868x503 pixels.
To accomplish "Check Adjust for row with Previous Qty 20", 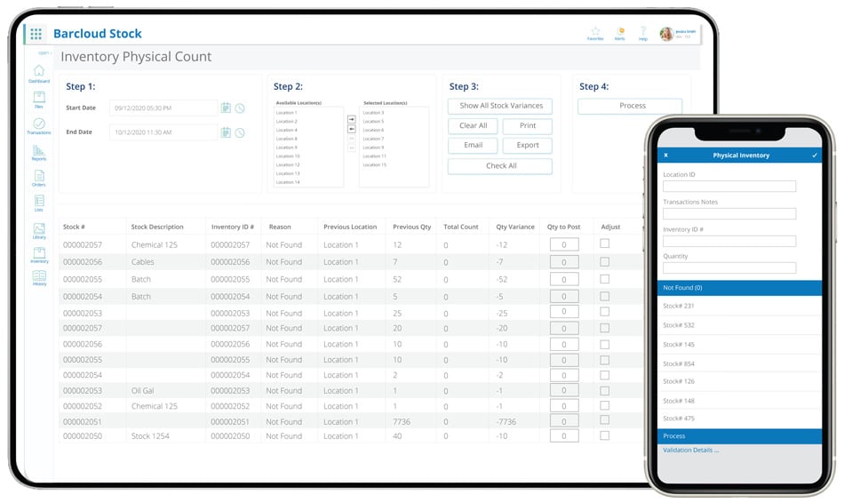I will (x=604, y=328).
